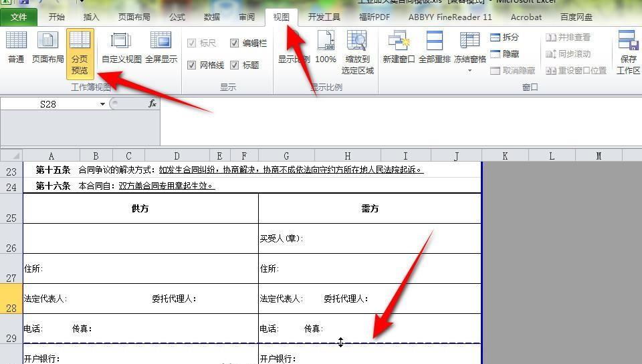Click the 供方 cell
The height and width of the screenshot is (364, 642).
(x=140, y=208)
